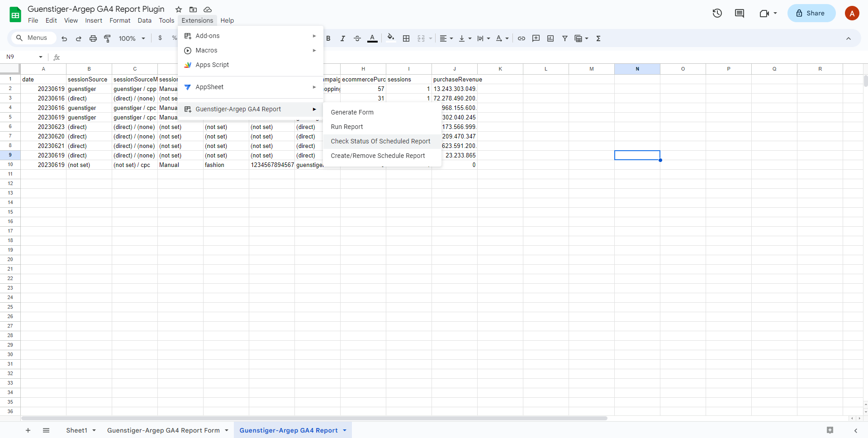Click the Redo icon in toolbar
868x438 pixels.
point(79,38)
